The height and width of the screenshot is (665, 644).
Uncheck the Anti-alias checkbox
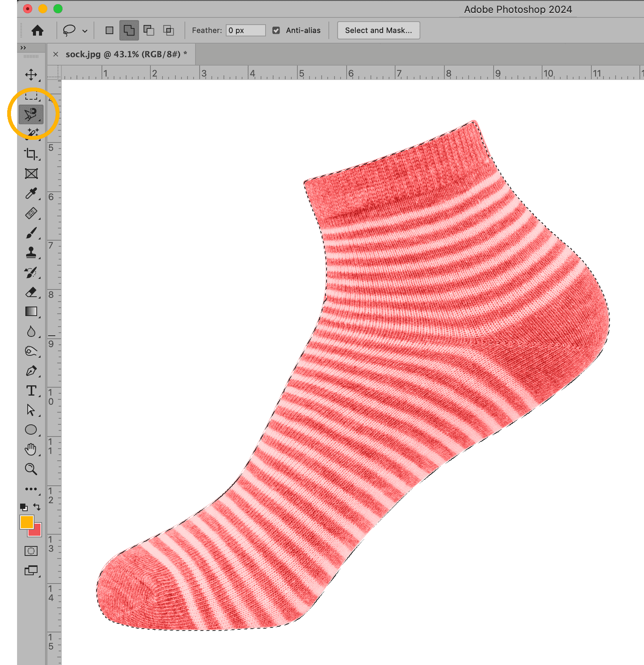pos(276,30)
